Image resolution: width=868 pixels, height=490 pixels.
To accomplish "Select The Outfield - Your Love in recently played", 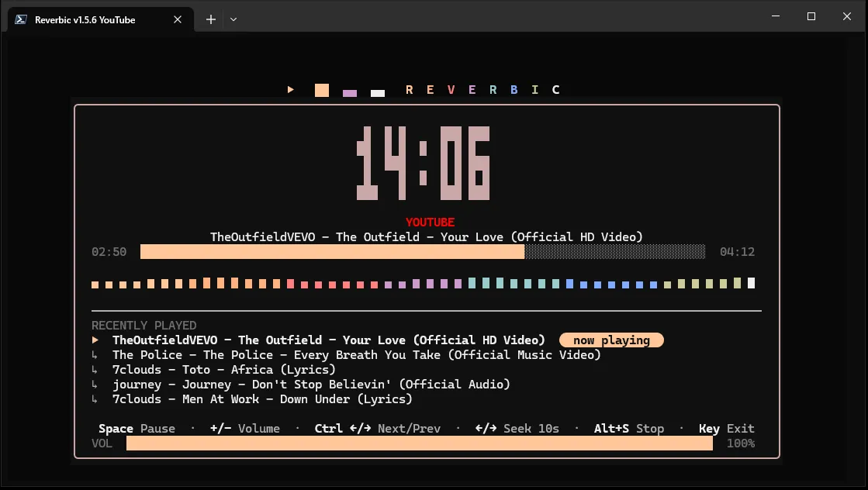I will [329, 340].
